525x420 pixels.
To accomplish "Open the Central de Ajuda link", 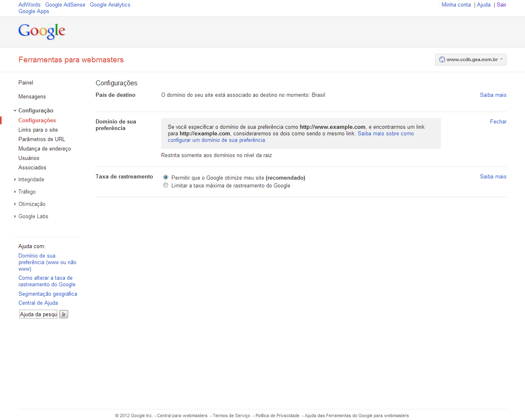I will (38, 303).
